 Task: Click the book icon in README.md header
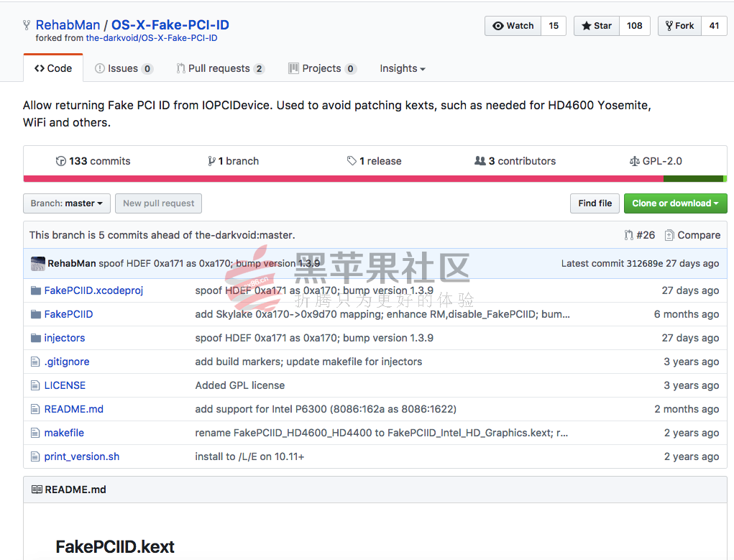[37, 490]
